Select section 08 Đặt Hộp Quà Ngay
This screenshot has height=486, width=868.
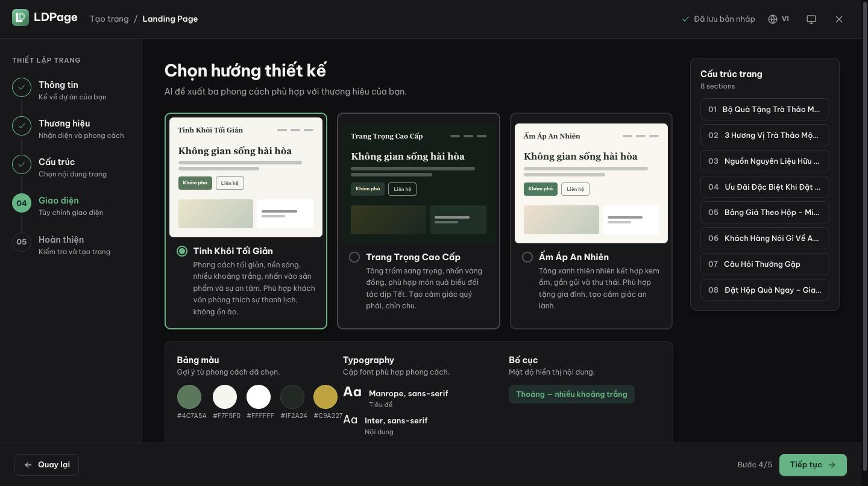click(765, 290)
